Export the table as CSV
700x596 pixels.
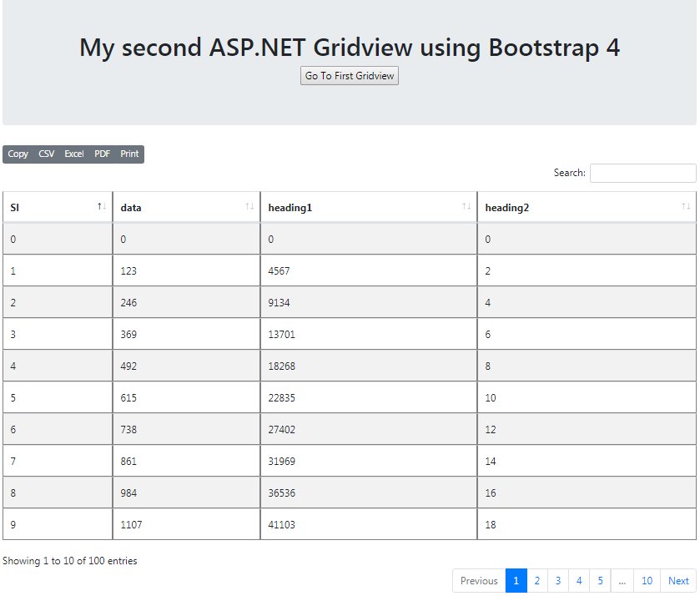tap(47, 154)
